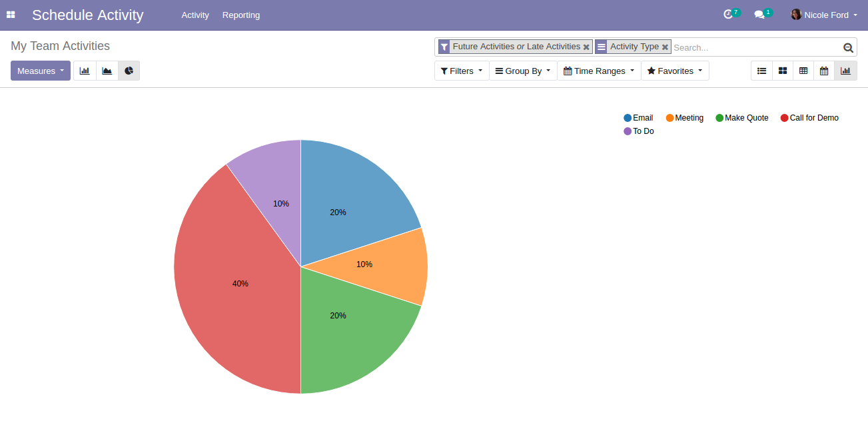Image resolution: width=868 pixels, height=439 pixels.
Task: Open the apps grid menu icon
Action: click(11, 15)
